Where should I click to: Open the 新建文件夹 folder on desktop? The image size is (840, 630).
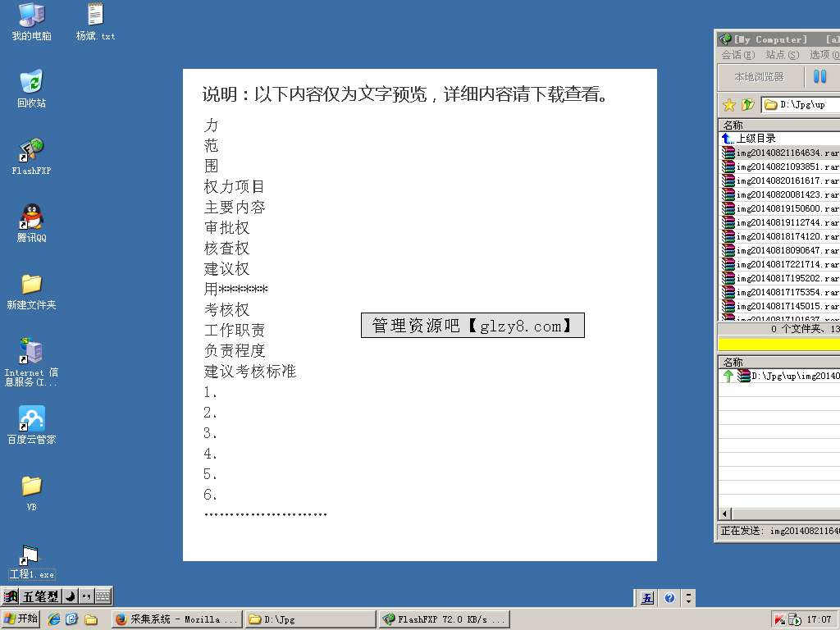tap(31, 291)
